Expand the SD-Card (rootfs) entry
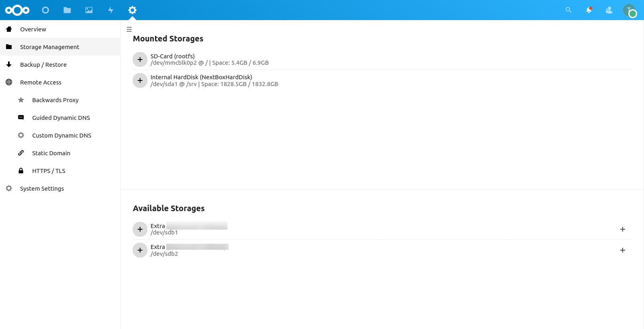Image resolution: width=644 pixels, height=329 pixels. [140, 60]
